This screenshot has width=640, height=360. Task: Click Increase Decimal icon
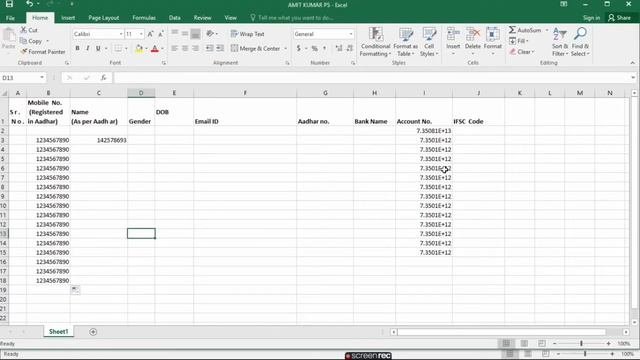(339, 49)
